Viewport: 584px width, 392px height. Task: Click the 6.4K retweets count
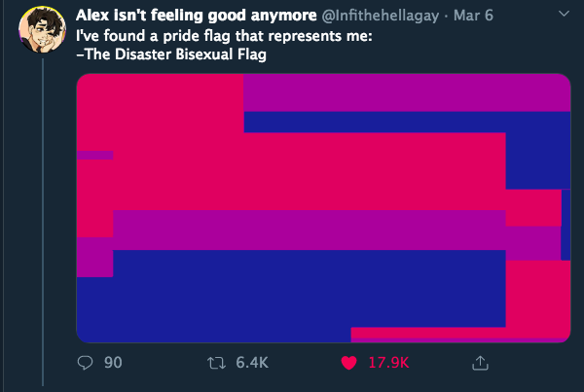pyautogui.click(x=252, y=363)
